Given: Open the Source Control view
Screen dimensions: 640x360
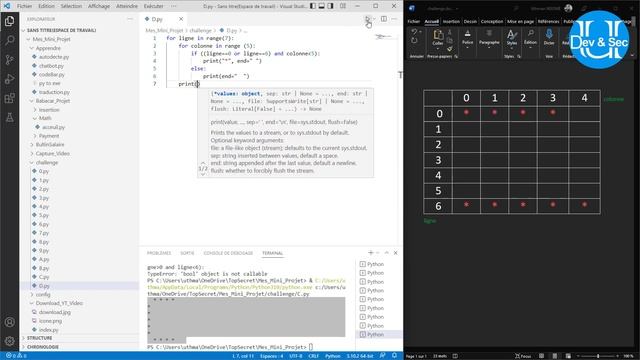Looking at the screenshot, I should click(x=9, y=60).
